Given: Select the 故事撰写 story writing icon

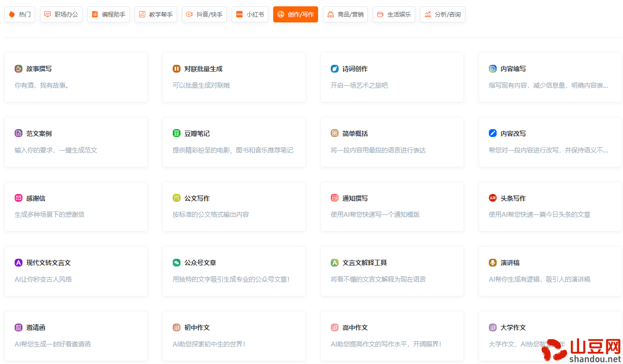Looking at the screenshot, I should pos(19,68).
